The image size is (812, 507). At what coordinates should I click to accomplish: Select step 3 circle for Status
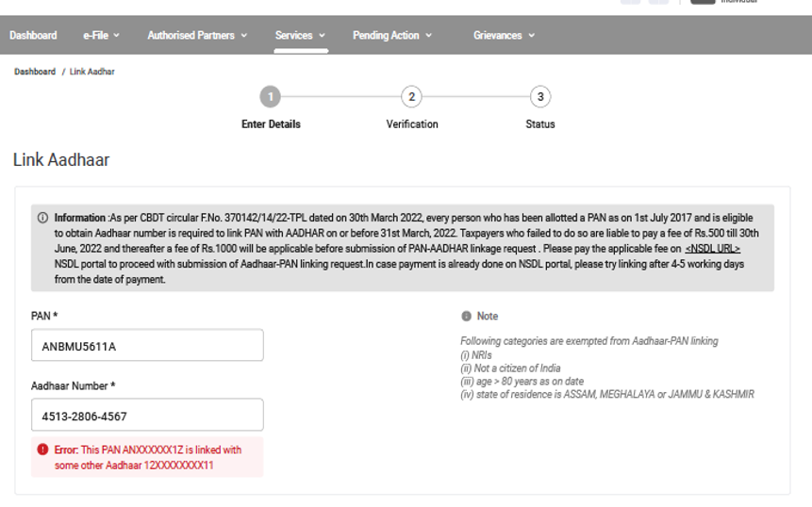coord(539,96)
